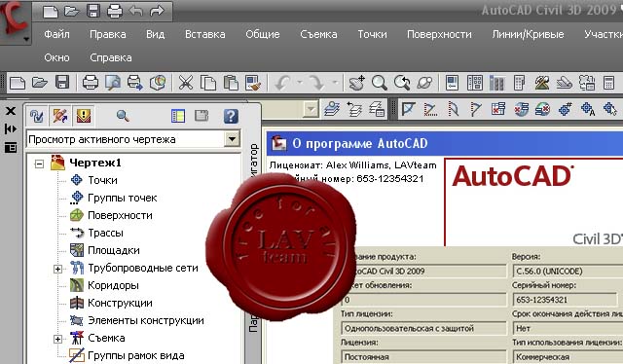Click the Publish icon on main toolbar

(135, 83)
